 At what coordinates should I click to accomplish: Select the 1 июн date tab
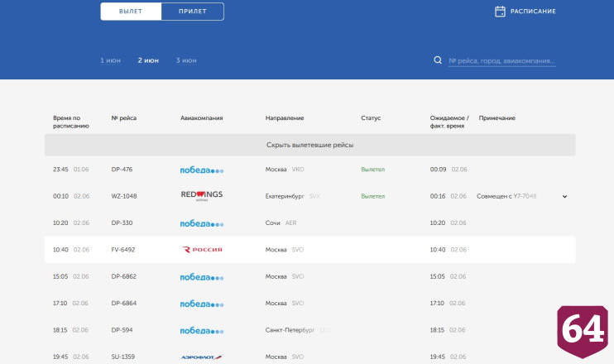(x=110, y=60)
